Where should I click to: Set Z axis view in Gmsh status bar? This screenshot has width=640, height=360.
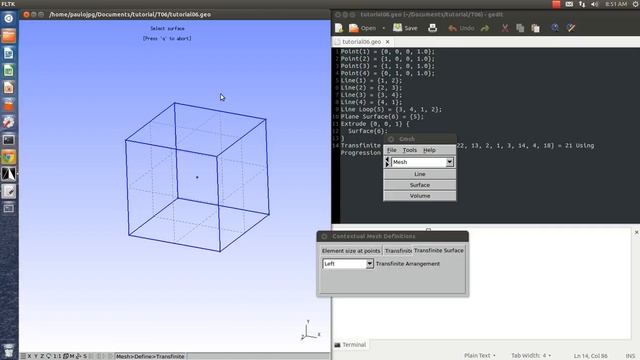pyautogui.click(x=42, y=356)
